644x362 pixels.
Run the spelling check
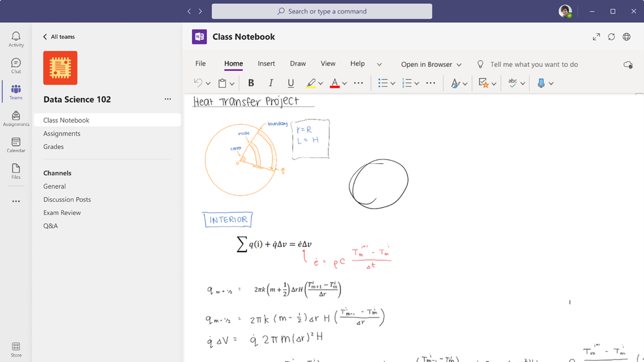click(x=512, y=83)
